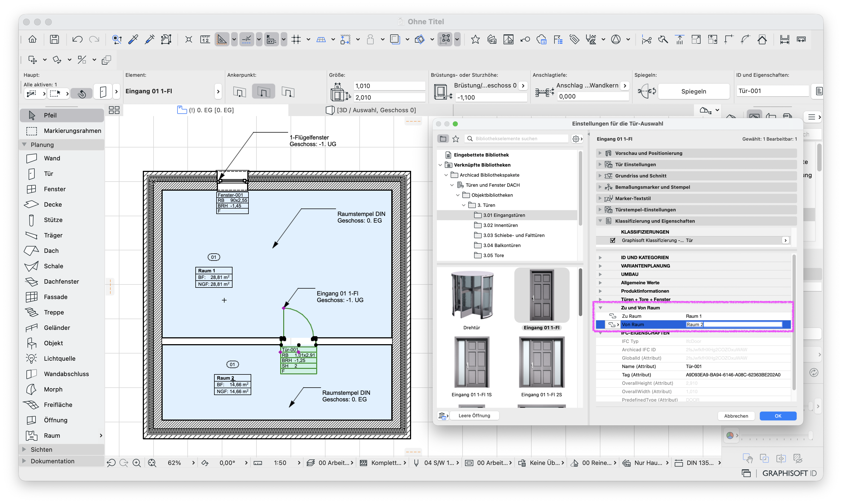
Task: Confirm with the OK button
Action: [x=778, y=416]
